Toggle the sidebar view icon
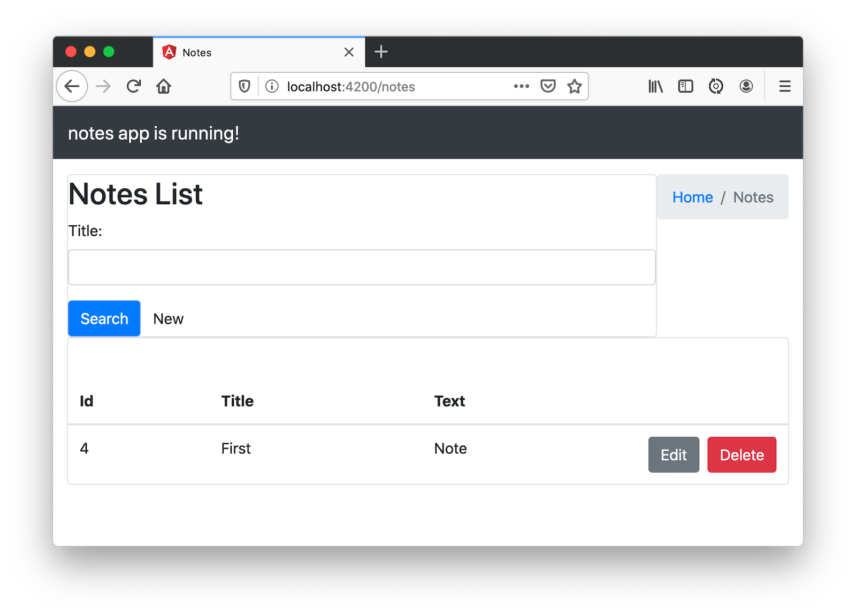856x616 pixels. tap(685, 86)
